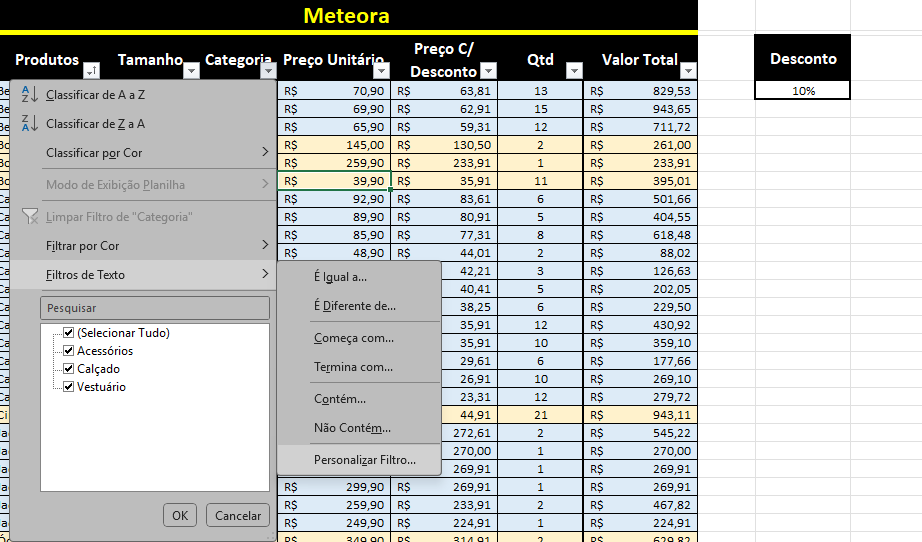922x542 pixels.
Task: Open the Filtros de Texto submenu
Action: [143, 275]
